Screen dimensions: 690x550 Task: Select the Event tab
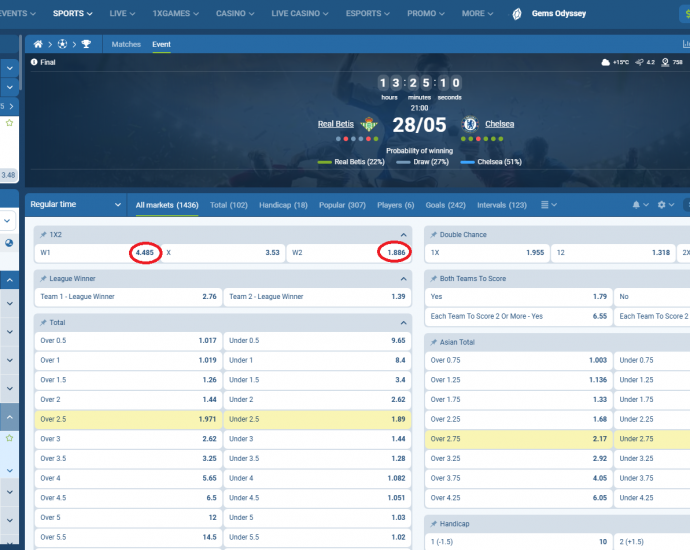(161, 44)
